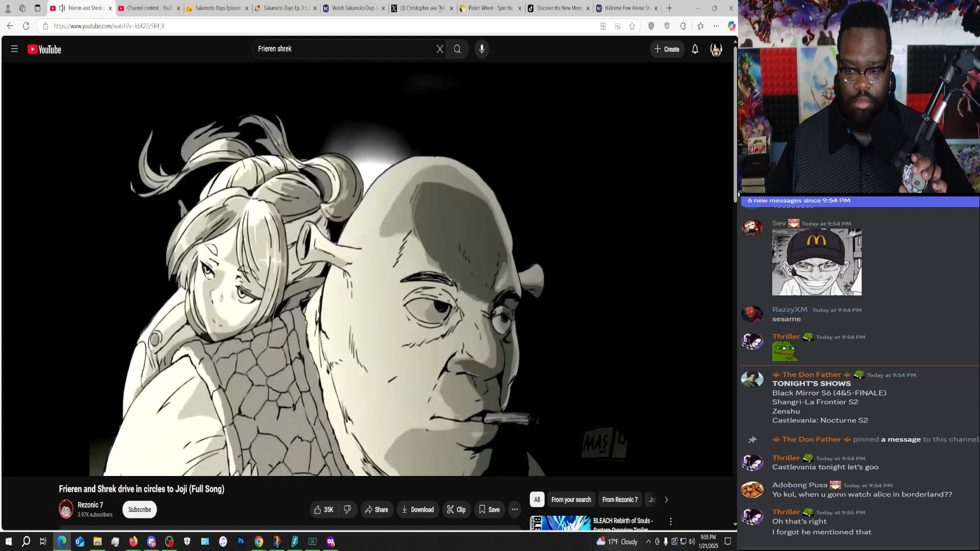Select the From Rezonic 7 chip
Screen dimensions: 980x551
click(620, 500)
